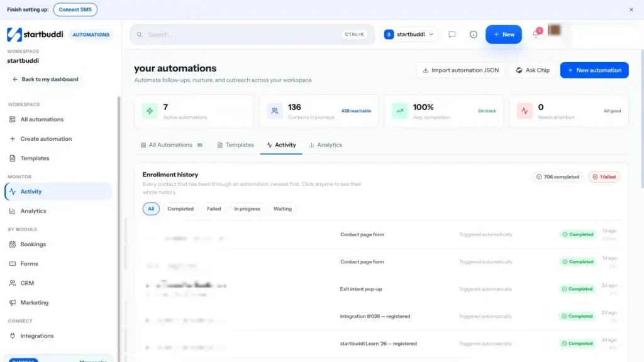This screenshot has height=362, width=644.
Task: Filter enrollments by Completed
Action: pyautogui.click(x=180, y=209)
